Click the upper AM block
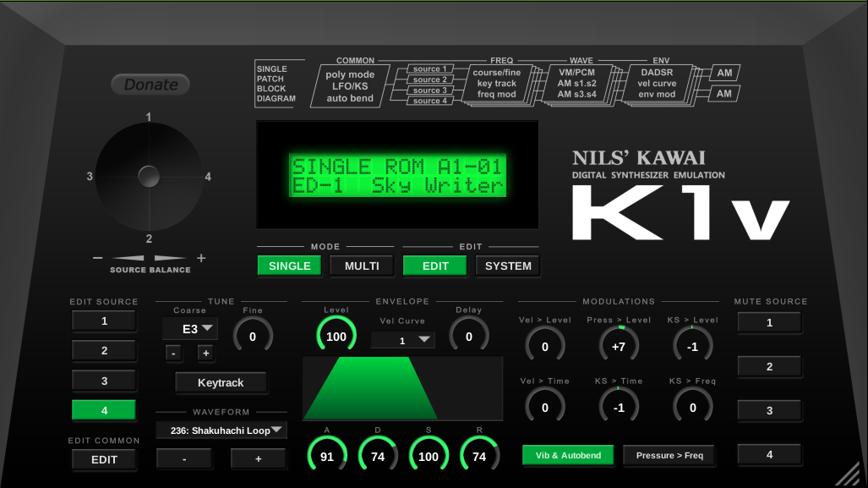Viewport: 868px width, 488px height. [x=724, y=73]
